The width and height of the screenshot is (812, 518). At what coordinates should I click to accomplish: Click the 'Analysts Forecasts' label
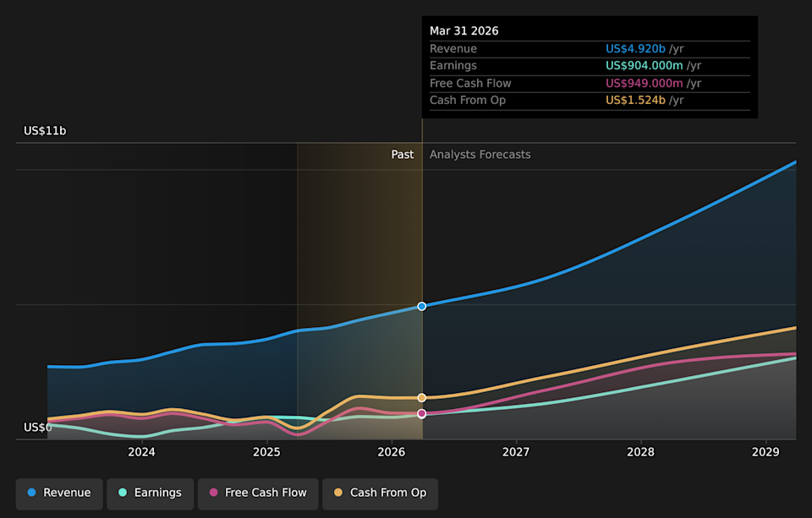pyautogui.click(x=480, y=155)
